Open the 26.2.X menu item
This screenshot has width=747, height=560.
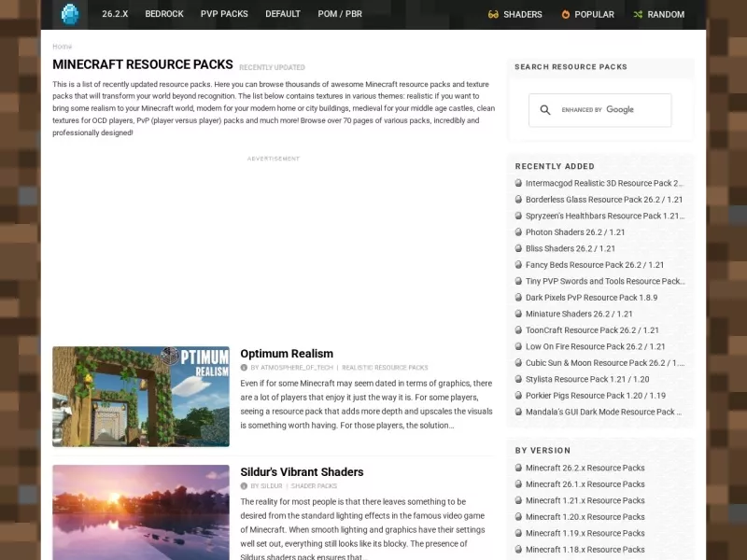click(115, 14)
